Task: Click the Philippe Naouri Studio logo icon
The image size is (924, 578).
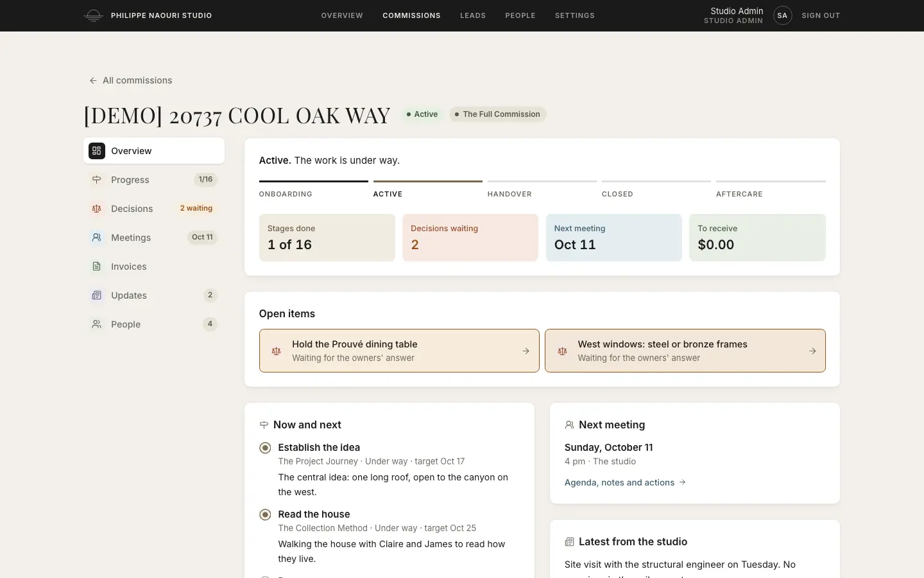Action: 94,15
